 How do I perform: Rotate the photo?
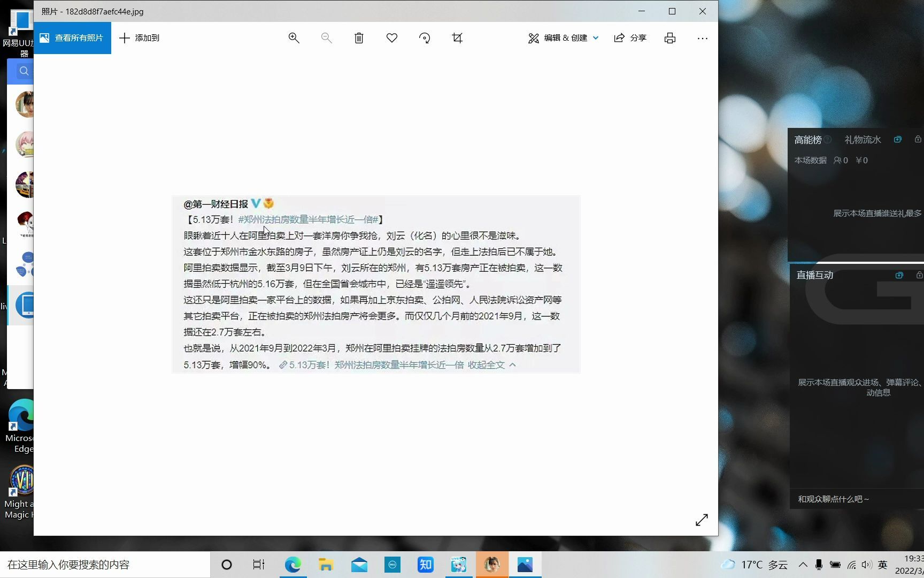425,38
